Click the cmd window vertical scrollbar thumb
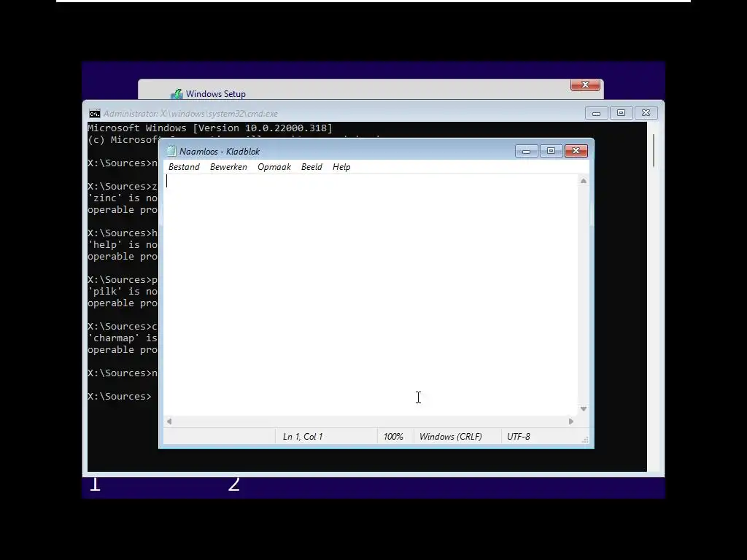The image size is (747, 560). click(x=654, y=150)
